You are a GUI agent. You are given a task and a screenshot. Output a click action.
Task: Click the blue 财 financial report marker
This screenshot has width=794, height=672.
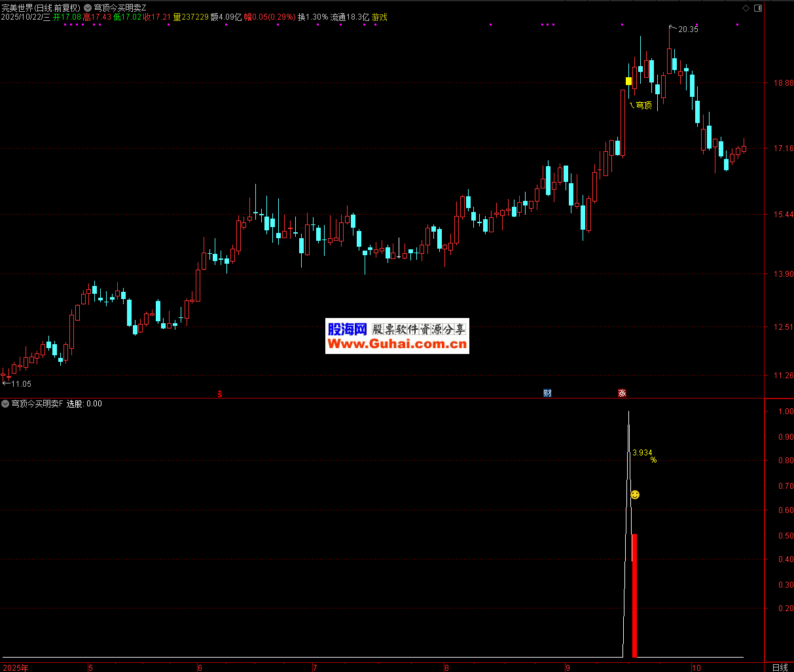pyautogui.click(x=547, y=393)
